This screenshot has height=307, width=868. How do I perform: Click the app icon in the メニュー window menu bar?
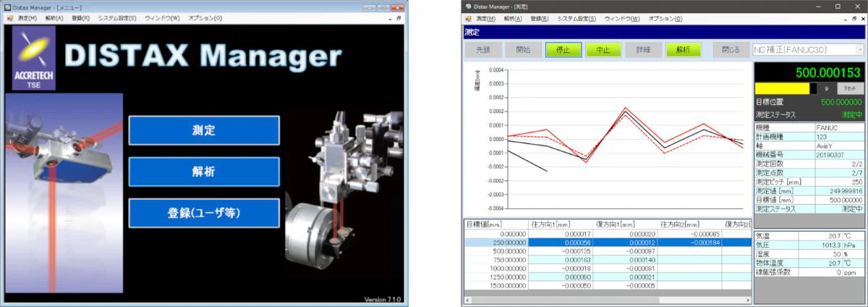(11, 17)
